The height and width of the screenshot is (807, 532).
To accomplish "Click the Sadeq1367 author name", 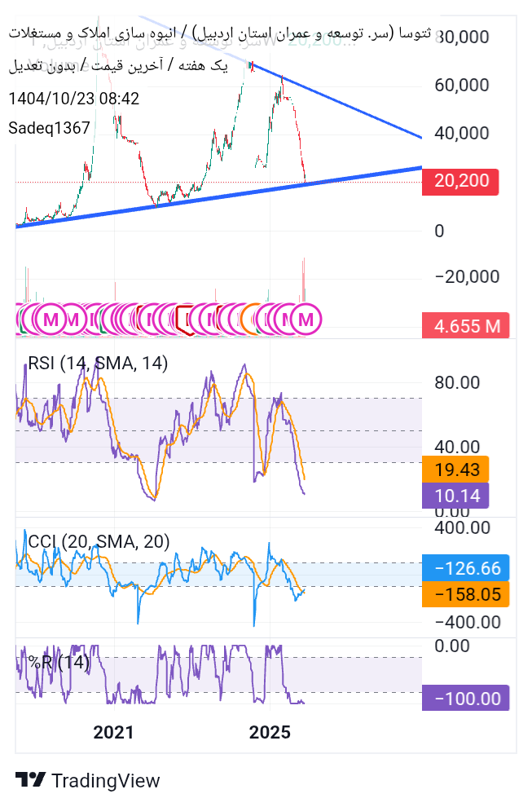I will click(x=49, y=127).
